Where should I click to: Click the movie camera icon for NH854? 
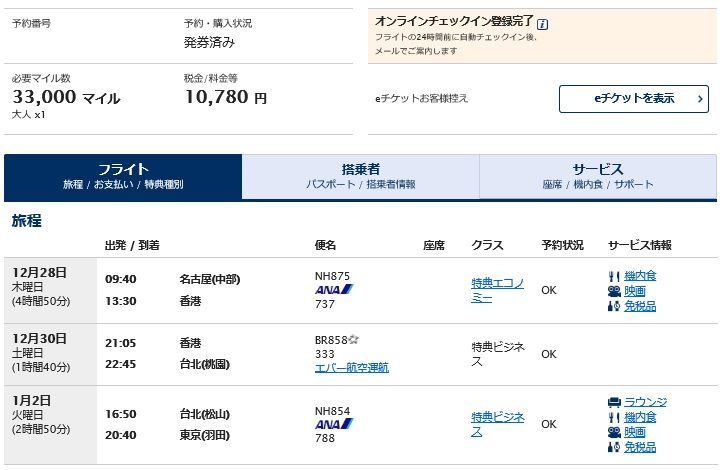pos(614,432)
